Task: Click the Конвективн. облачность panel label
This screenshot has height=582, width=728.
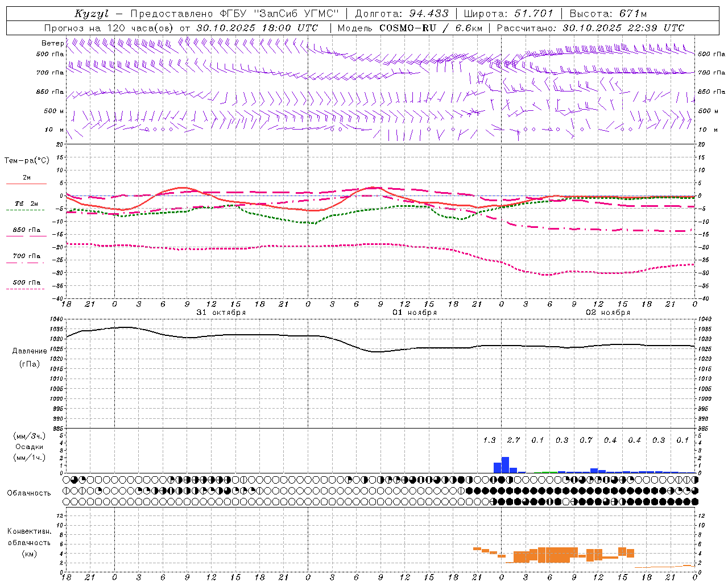Action: pos(29,537)
